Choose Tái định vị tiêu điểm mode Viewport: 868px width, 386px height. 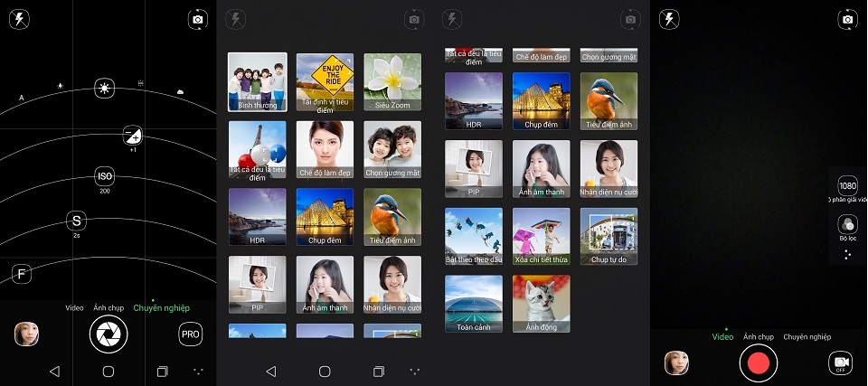[325, 82]
